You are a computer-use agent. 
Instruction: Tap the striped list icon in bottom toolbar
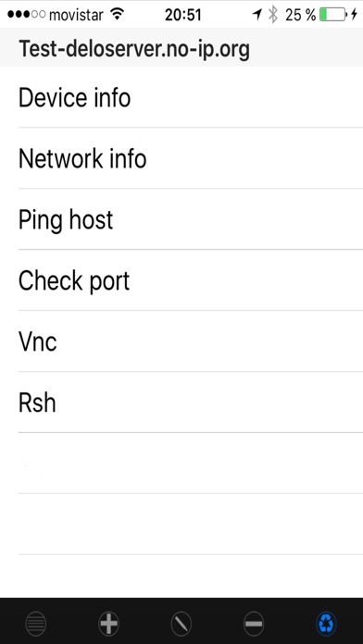point(36,624)
